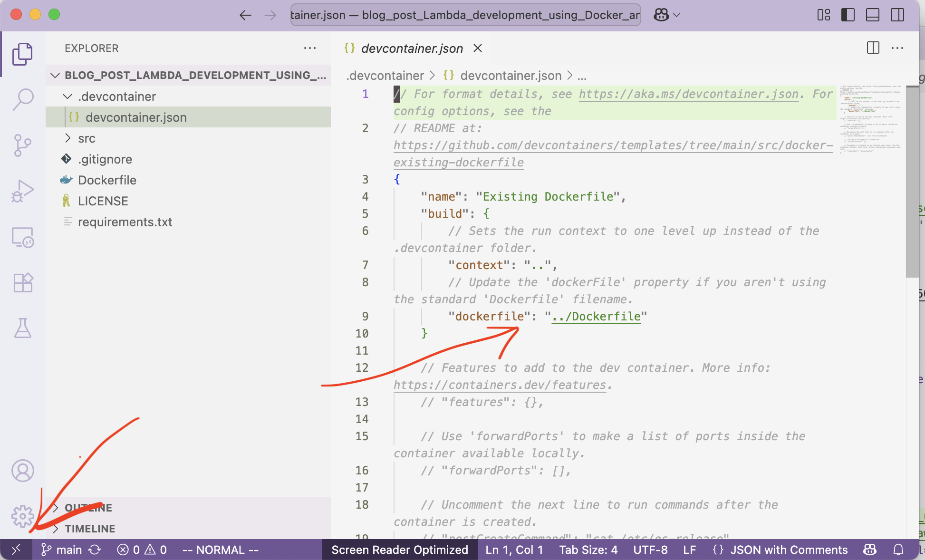The height and width of the screenshot is (560, 925).
Task: Click the -- NORMAL -- Vim mode indicator
Action: [x=221, y=550]
